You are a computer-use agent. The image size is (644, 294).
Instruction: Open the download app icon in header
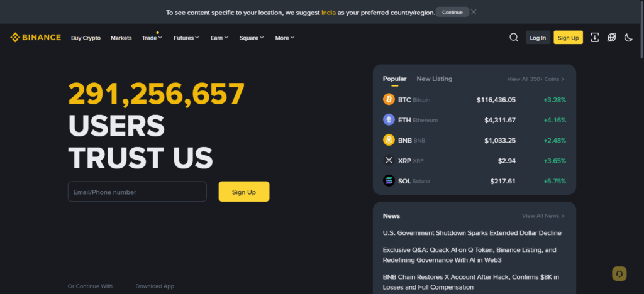click(595, 38)
